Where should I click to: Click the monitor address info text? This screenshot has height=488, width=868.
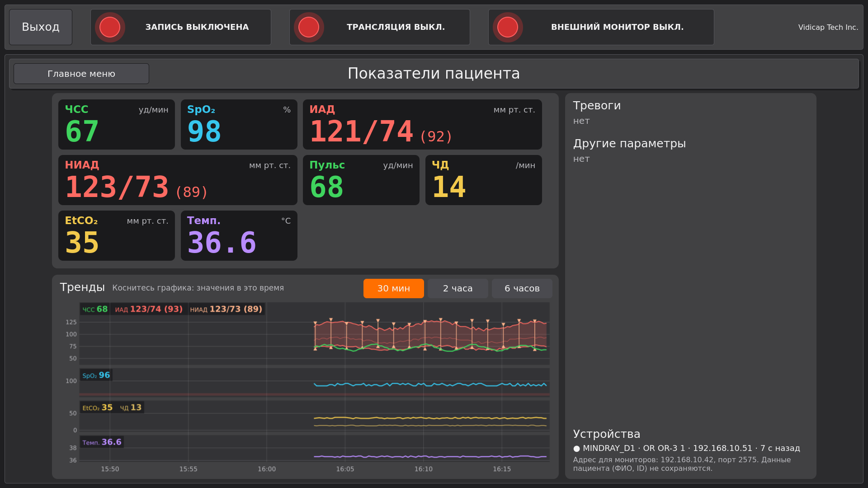(682, 464)
